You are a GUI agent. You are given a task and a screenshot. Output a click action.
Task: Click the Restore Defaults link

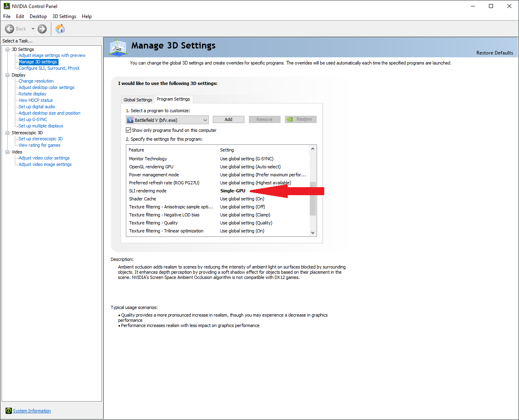click(x=495, y=53)
